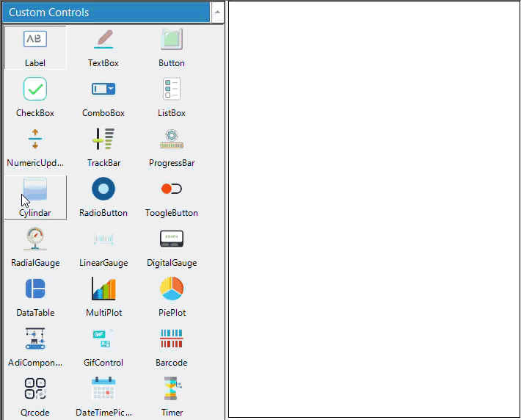The height and width of the screenshot is (420, 521).
Task: Click the blank design canvas
Action: click(x=374, y=209)
